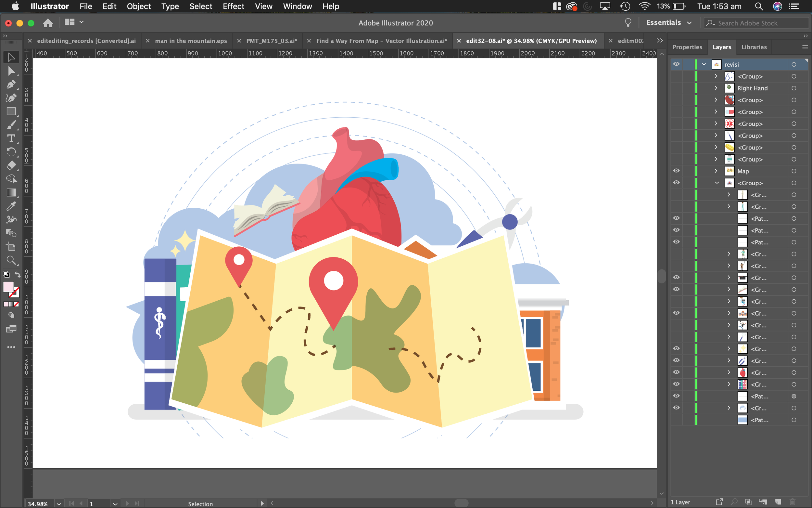Open the Effect menu
The image size is (812, 508).
pos(233,7)
